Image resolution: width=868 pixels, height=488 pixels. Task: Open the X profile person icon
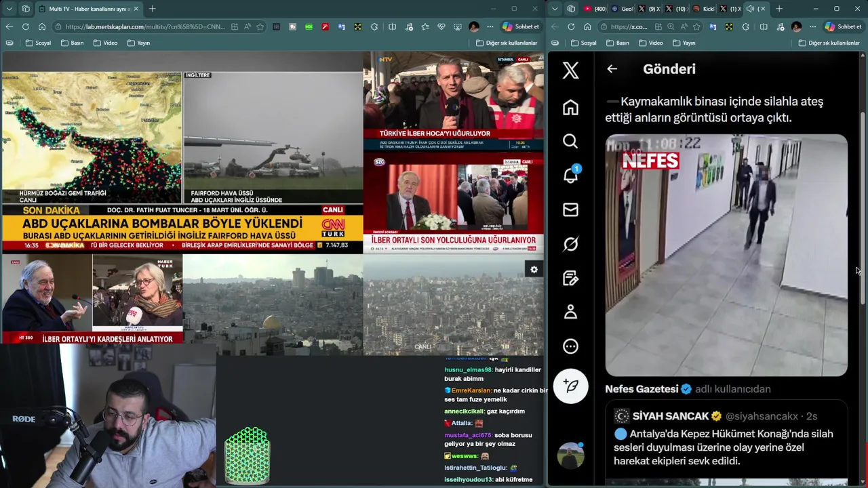[x=570, y=312]
